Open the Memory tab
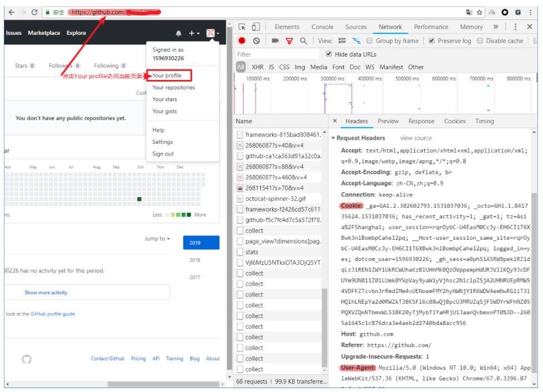Viewport: 543px width, 392px height. [x=471, y=27]
